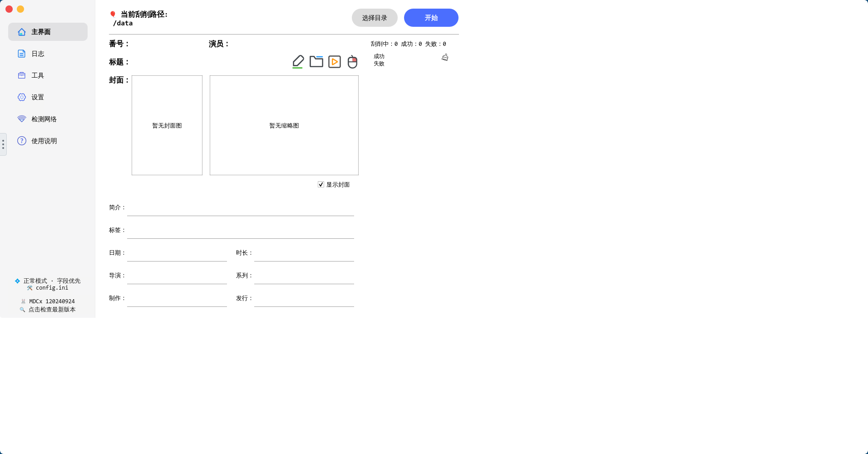Click the wifi icon beside 检测网络
This screenshot has width=868, height=454.
tap(22, 119)
